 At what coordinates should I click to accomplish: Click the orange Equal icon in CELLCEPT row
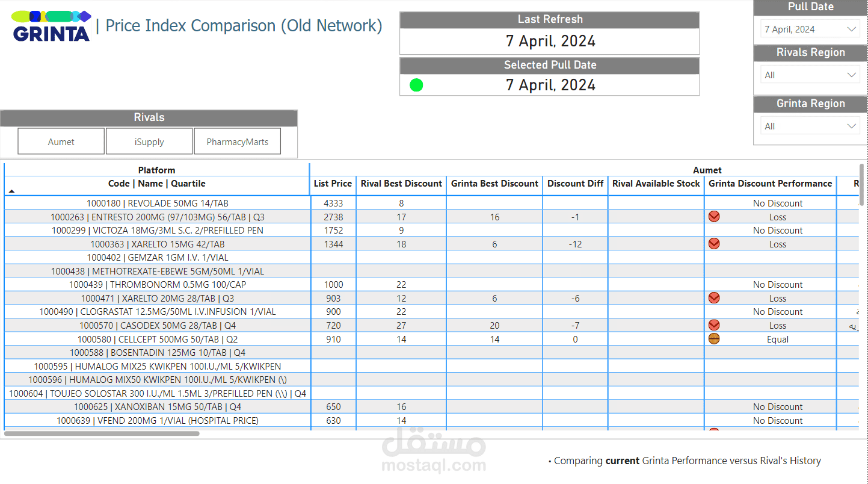[714, 339]
